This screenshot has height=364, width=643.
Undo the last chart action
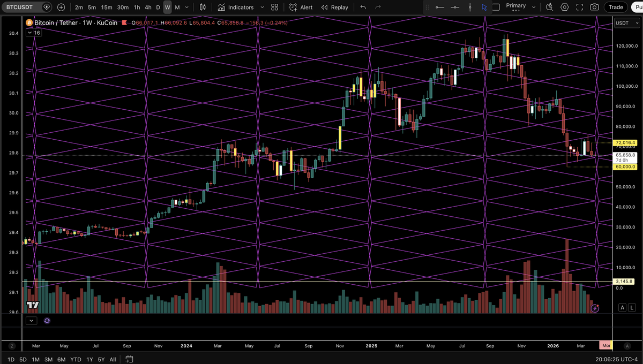(x=364, y=7)
